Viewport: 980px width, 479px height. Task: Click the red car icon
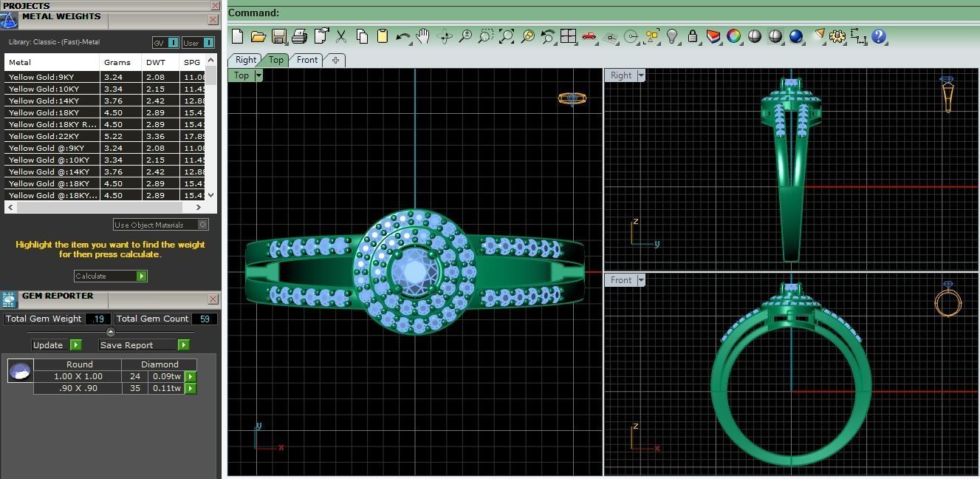coord(589,35)
